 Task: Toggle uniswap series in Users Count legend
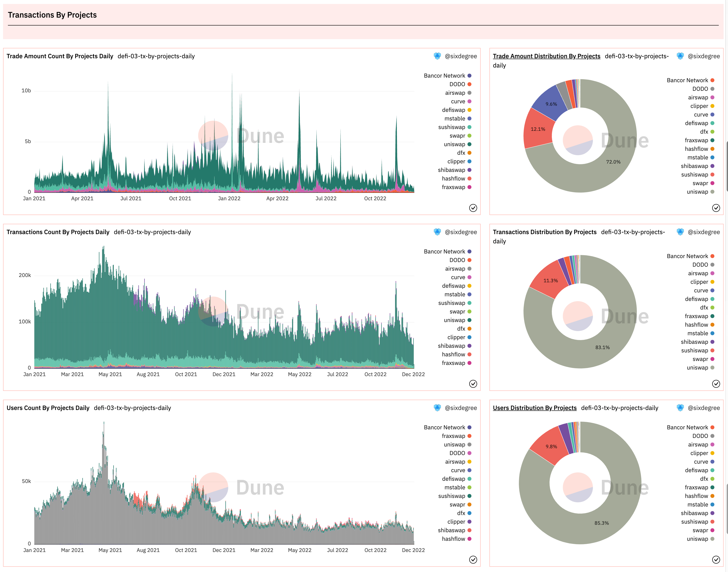pyautogui.click(x=458, y=445)
